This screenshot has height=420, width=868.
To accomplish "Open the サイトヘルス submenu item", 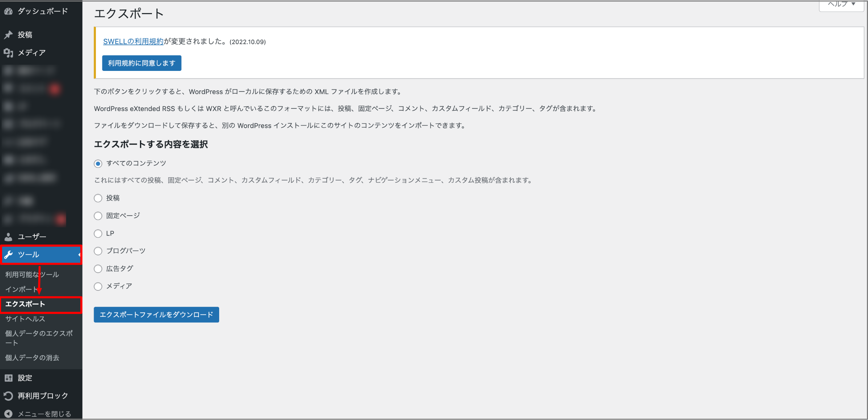I will 25,319.
